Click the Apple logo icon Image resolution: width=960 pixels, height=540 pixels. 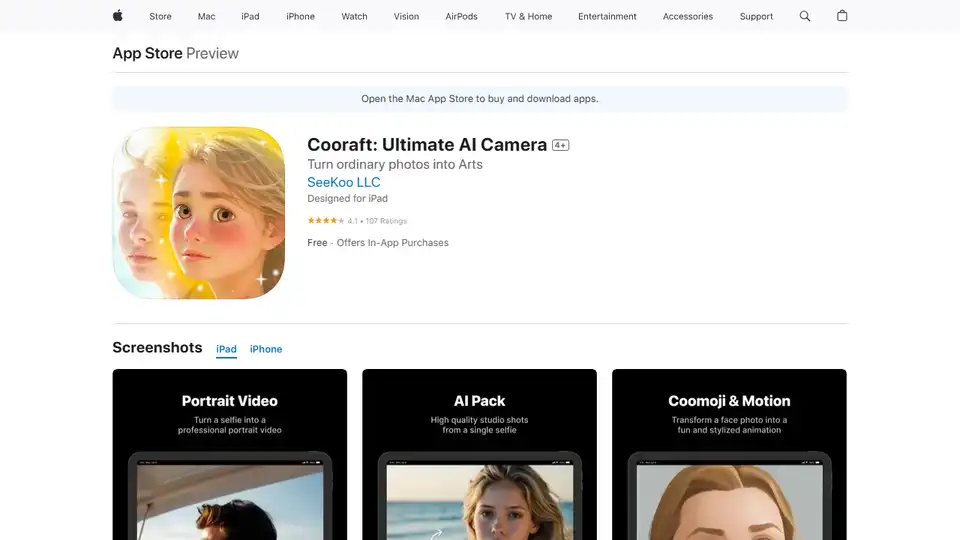click(x=118, y=16)
